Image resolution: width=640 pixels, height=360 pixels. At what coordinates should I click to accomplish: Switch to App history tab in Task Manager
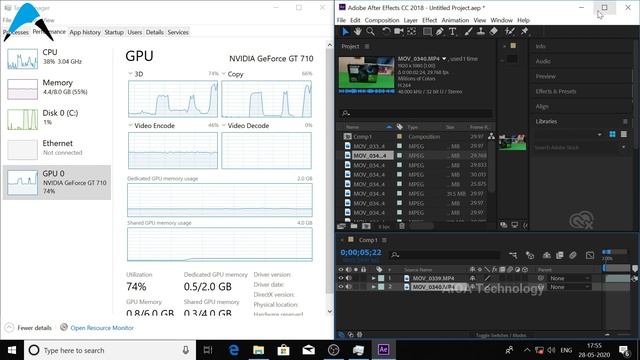point(85,32)
